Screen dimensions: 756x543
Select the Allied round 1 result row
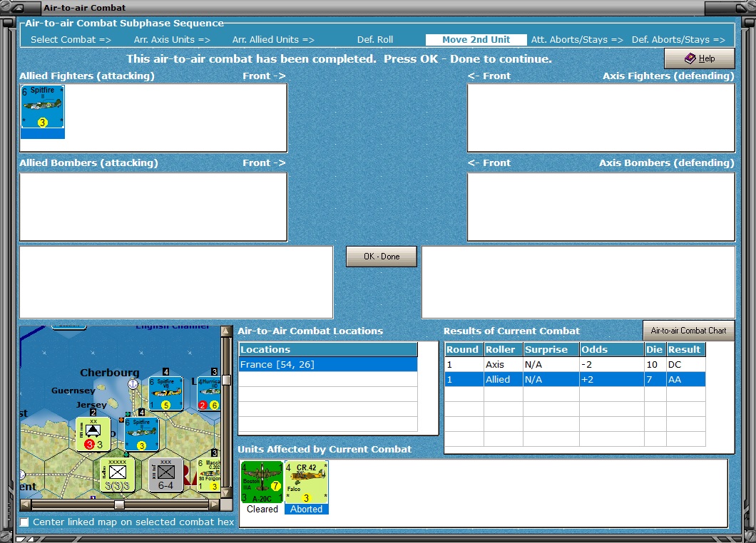[x=575, y=380]
